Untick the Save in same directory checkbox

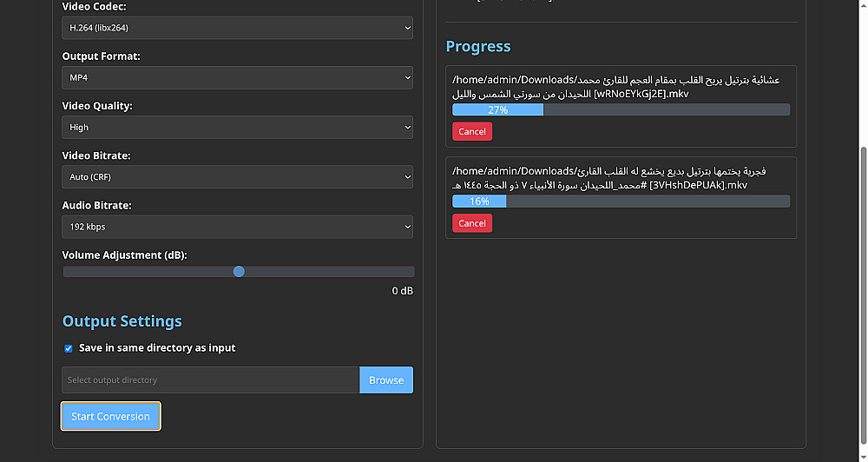tap(69, 348)
